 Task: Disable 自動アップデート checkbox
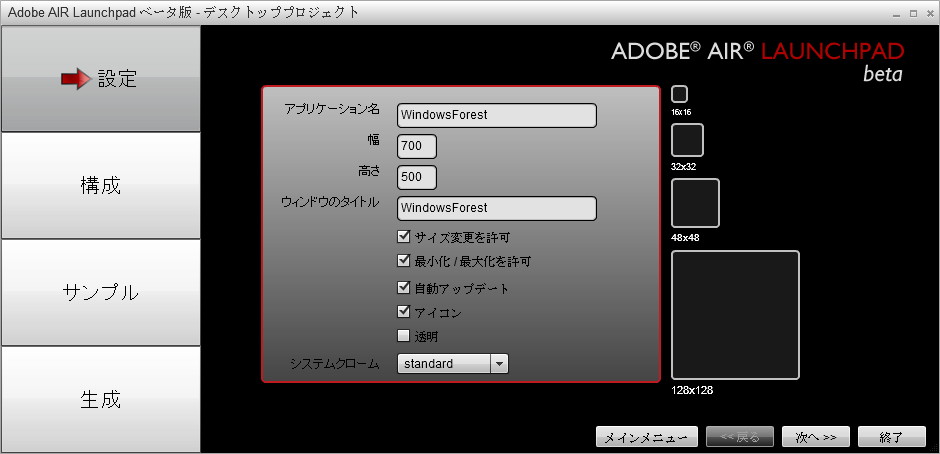click(403, 288)
